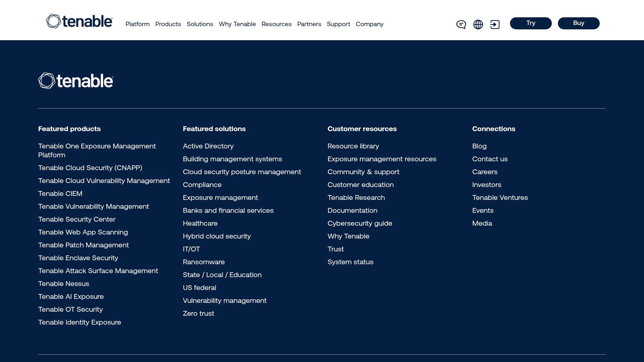Expand the Company menu

(369, 24)
